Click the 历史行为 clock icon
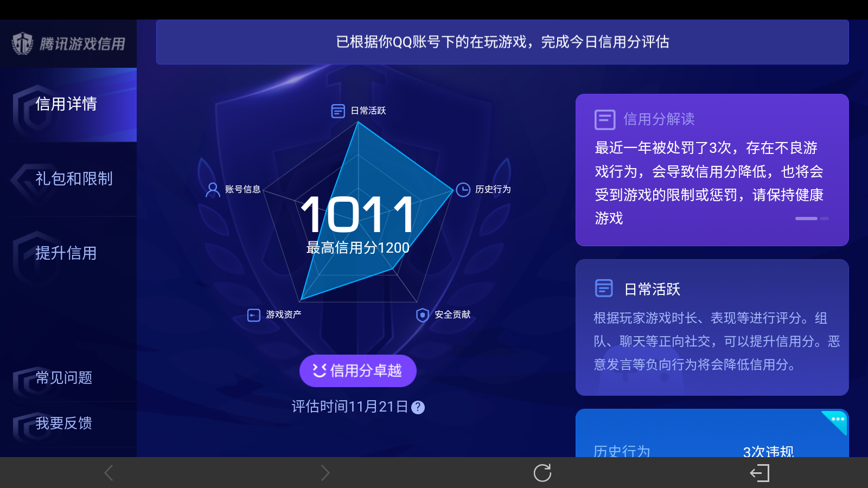 (x=464, y=189)
